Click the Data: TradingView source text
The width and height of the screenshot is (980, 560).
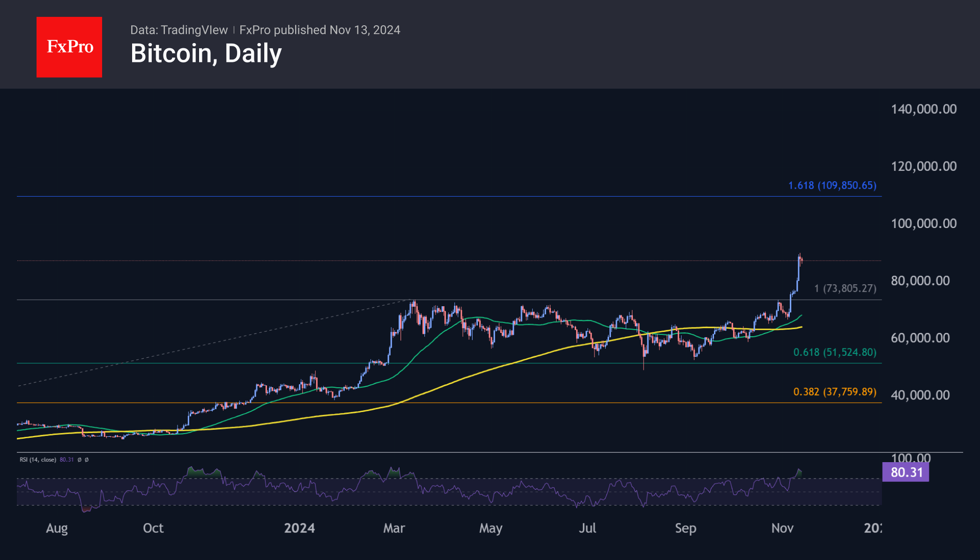[179, 30]
